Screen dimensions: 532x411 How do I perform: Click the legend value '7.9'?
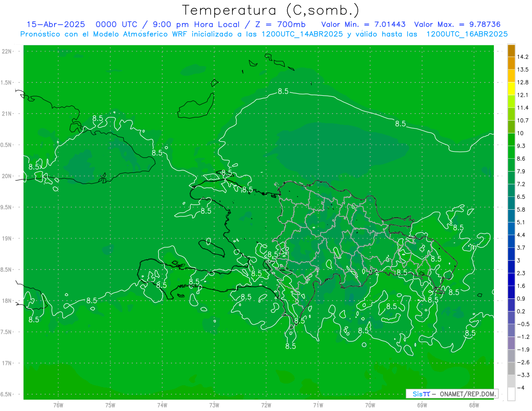click(x=521, y=171)
